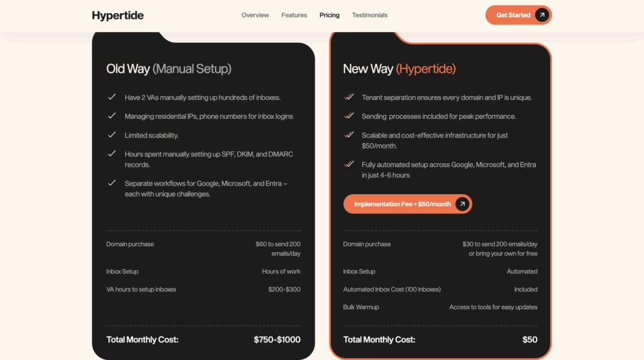Click 'Inbox Setup' label in New Way card
This screenshot has width=644, height=360.
coord(359,271)
